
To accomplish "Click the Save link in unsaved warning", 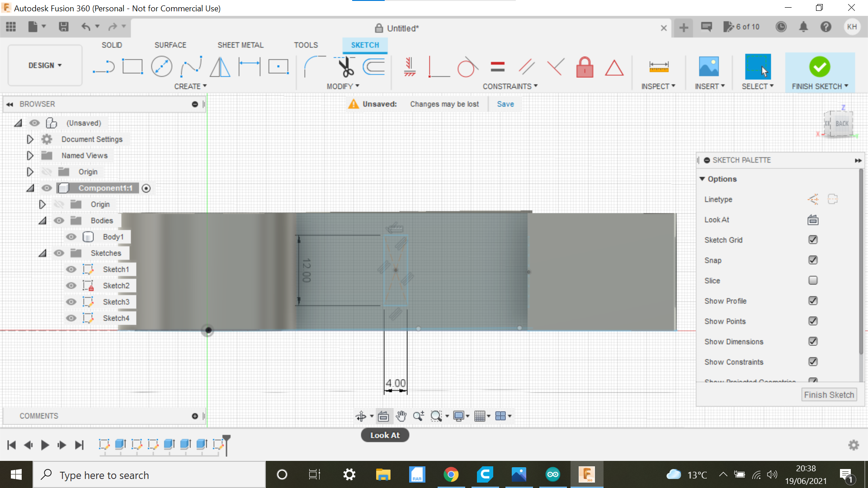I will pyautogui.click(x=505, y=104).
